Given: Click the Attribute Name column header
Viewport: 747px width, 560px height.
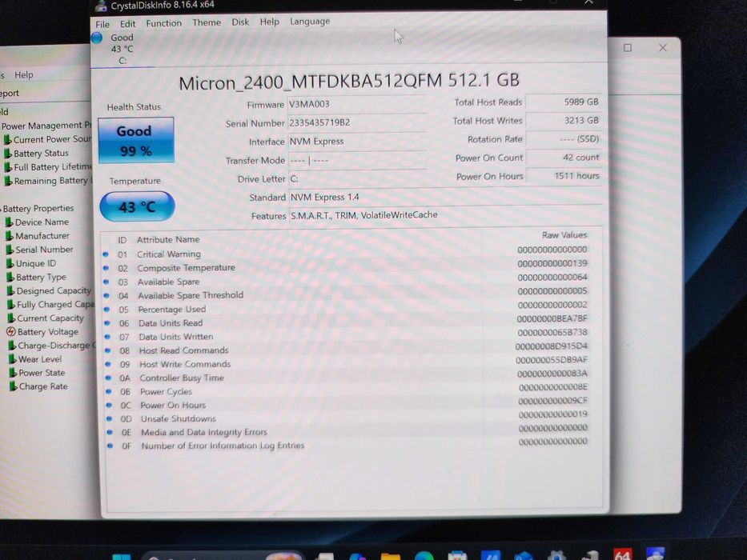Looking at the screenshot, I should tap(168, 239).
